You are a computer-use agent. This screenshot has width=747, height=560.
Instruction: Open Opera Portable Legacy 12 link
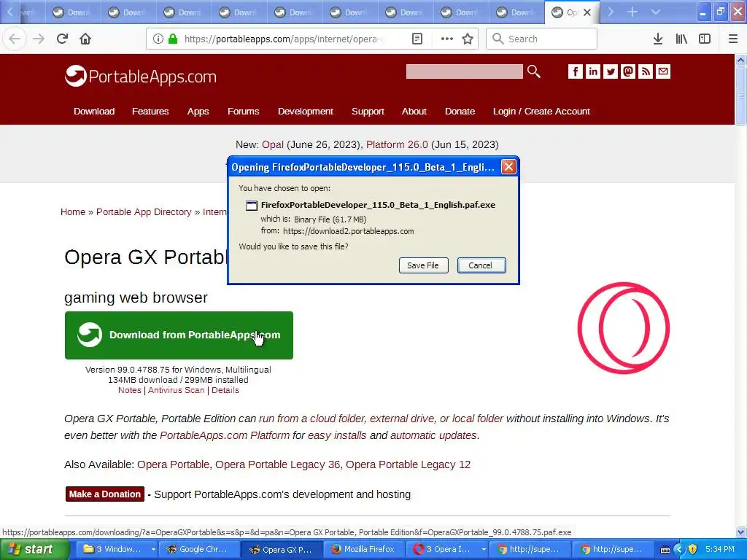coord(408,464)
